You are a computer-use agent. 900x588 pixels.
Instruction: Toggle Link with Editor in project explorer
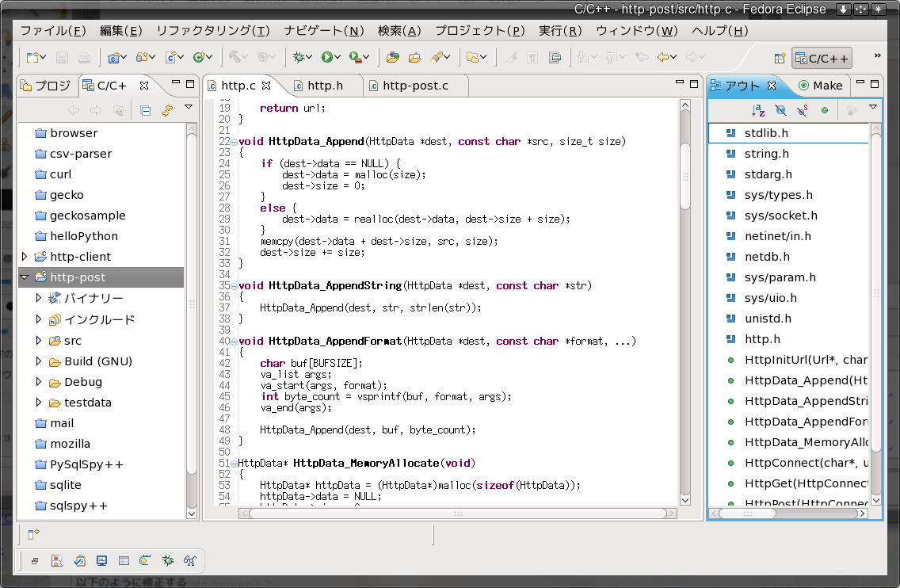pos(167,111)
